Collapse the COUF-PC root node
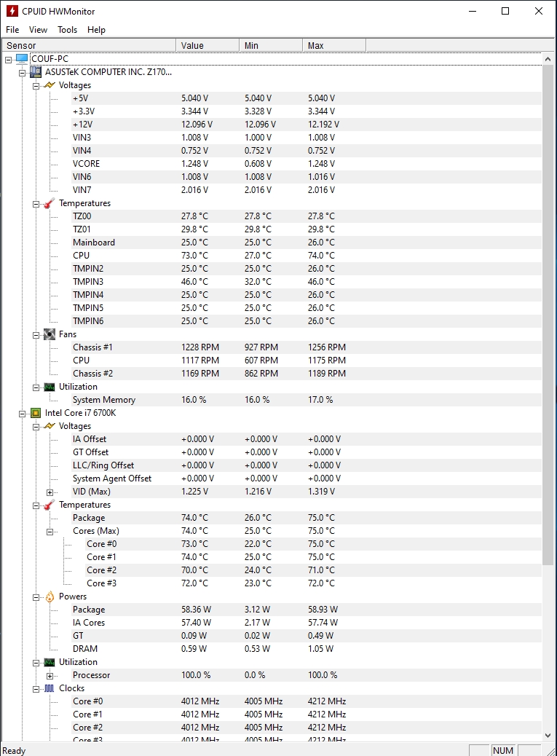 coord(9,59)
